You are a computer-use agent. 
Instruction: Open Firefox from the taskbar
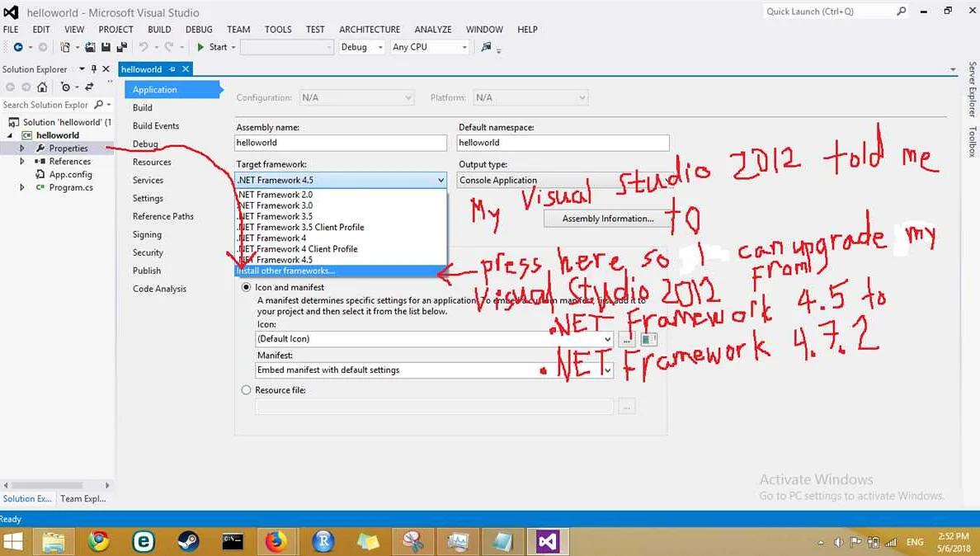tap(277, 541)
